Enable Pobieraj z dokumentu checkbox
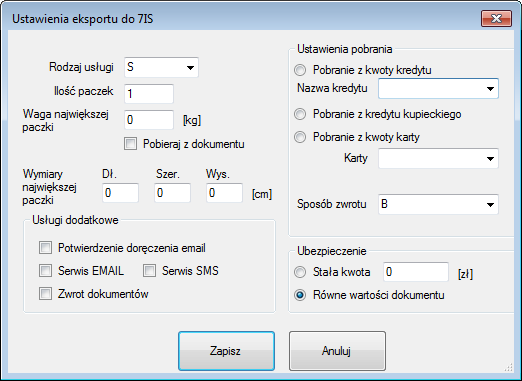Screen dimensions: 522x381 click(x=130, y=144)
